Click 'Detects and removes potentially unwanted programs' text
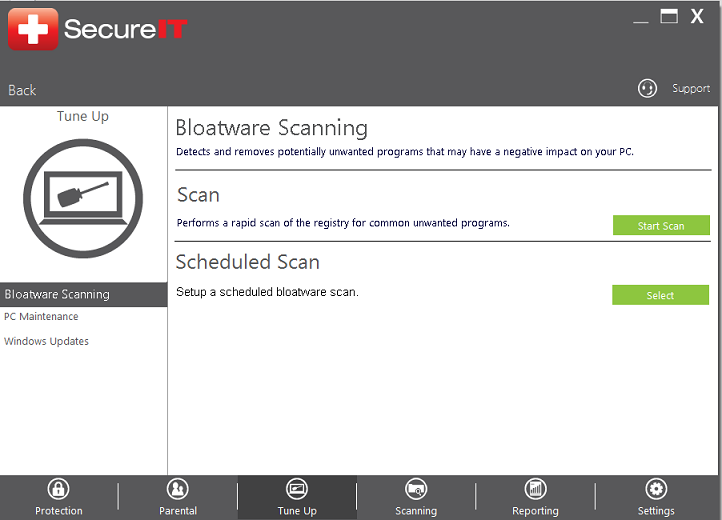722x520 pixels. pyautogui.click(x=299, y=152)
